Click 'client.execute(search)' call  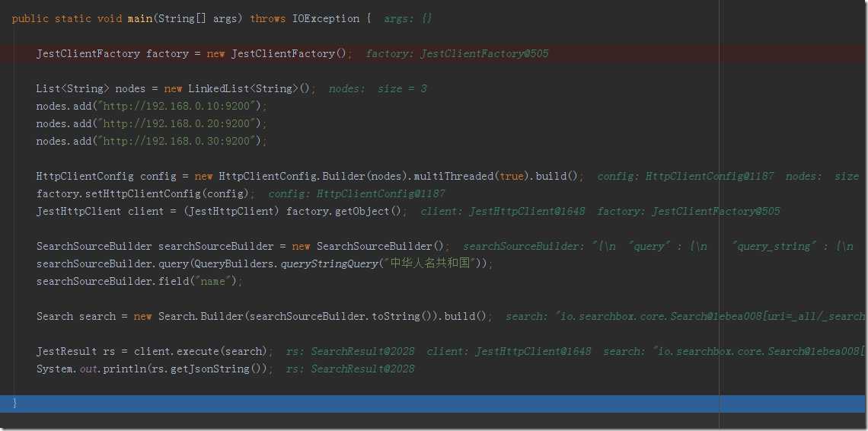200,351
